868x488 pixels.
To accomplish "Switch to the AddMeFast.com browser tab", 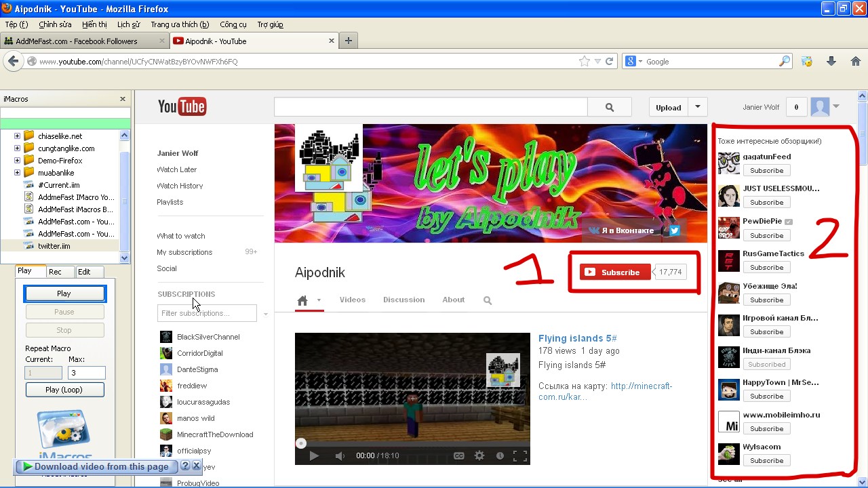I will [x=84, y=41].
